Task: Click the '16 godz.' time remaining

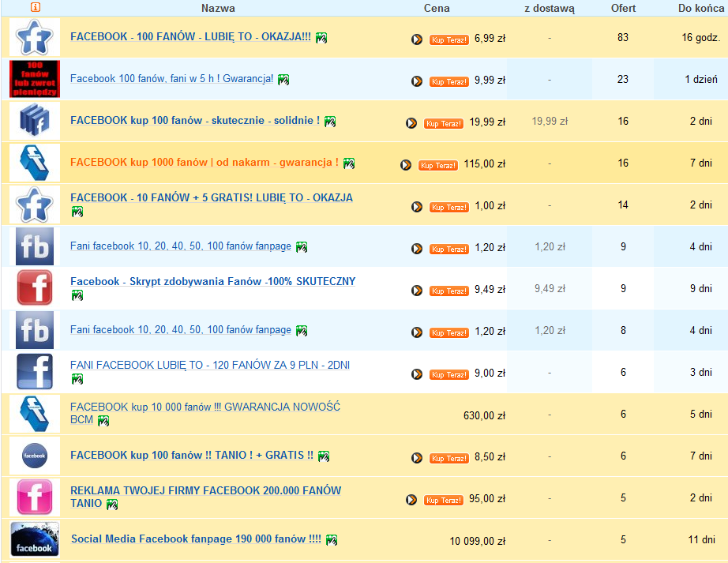Action: 701,38
